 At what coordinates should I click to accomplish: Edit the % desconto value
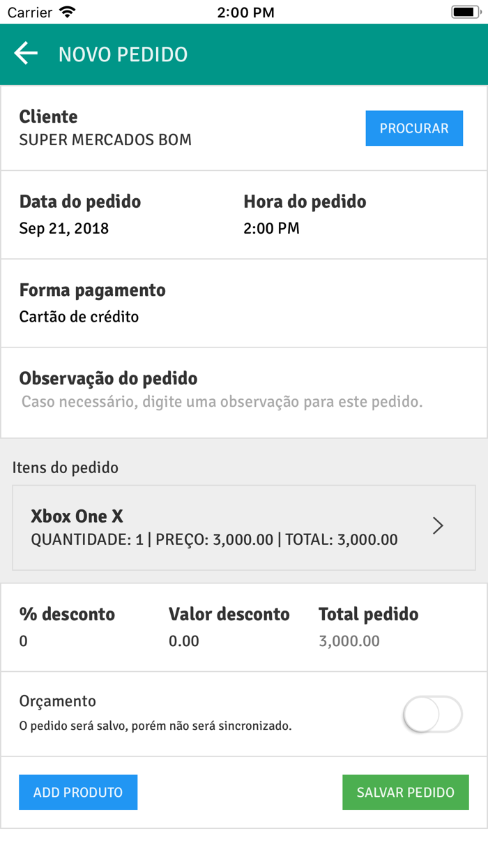tap(24, 641)
